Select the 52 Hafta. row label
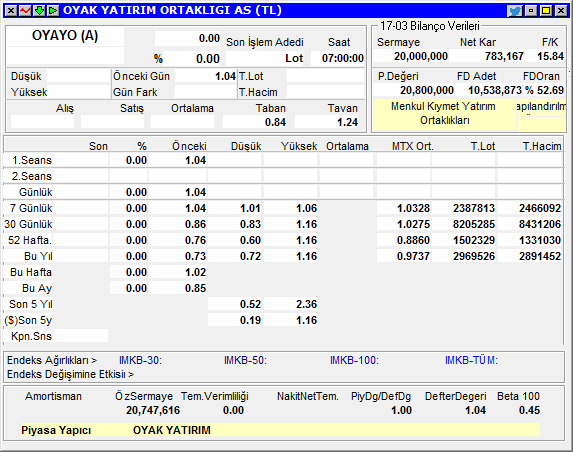Screen dimensions: 573x452 [30, 240]
